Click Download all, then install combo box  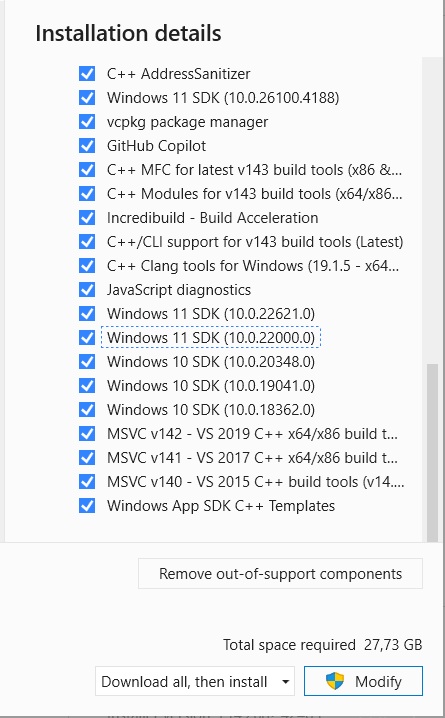pos(195,681)
